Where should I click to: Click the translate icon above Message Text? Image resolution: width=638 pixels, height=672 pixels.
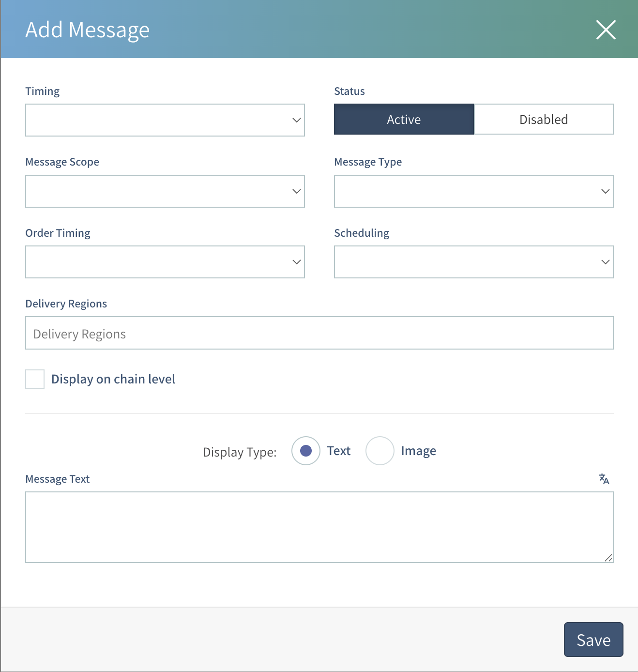604,479
